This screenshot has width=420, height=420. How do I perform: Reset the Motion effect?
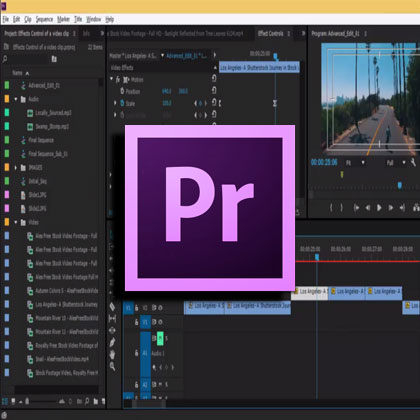coord(214,78)
